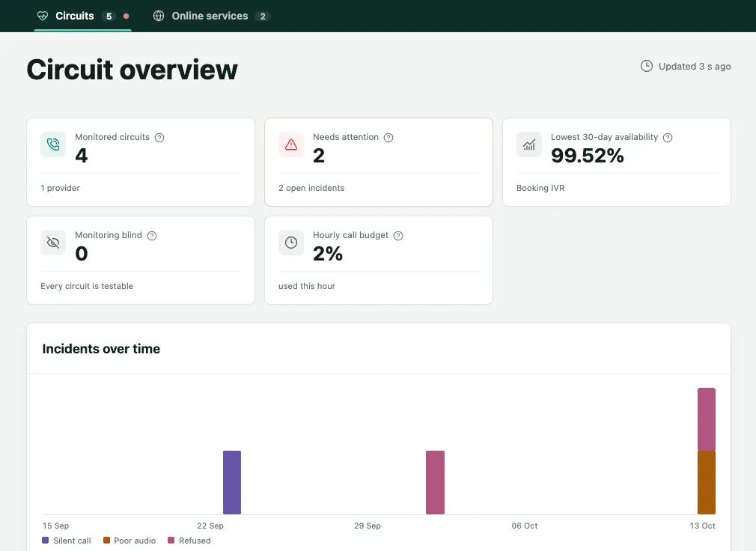Click the crossed-out eye Monitoring blind icon
Image resolution: width=756 pixels, height=551 pixels.
pyautogui.click(x=53, y=243)
